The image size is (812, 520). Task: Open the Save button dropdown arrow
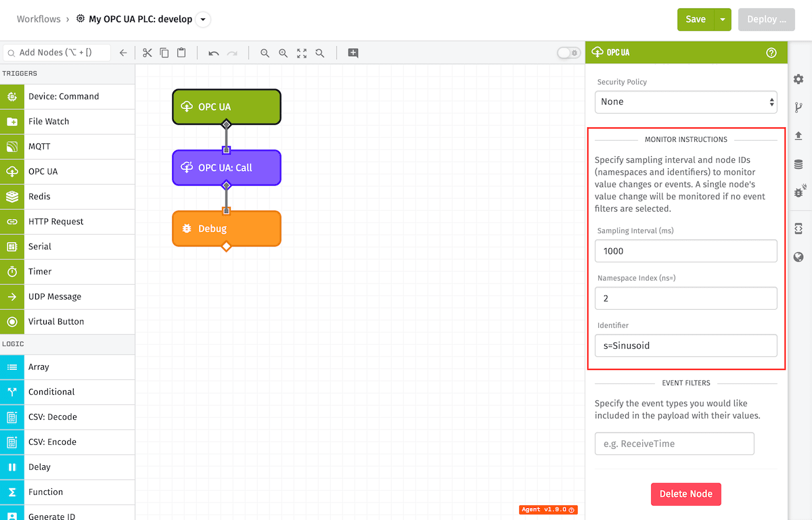723,20
